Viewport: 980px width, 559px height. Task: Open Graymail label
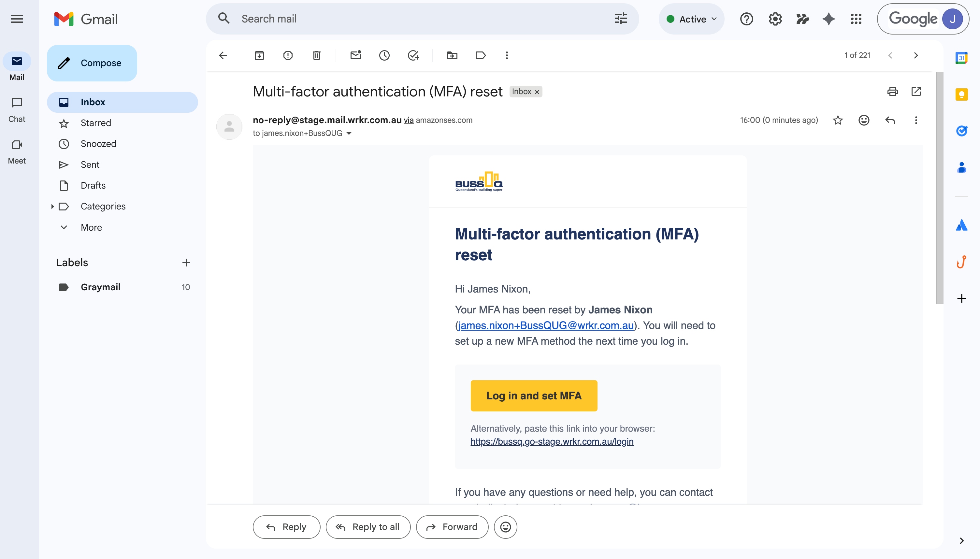pyautogui.click(x=122, y=287)
